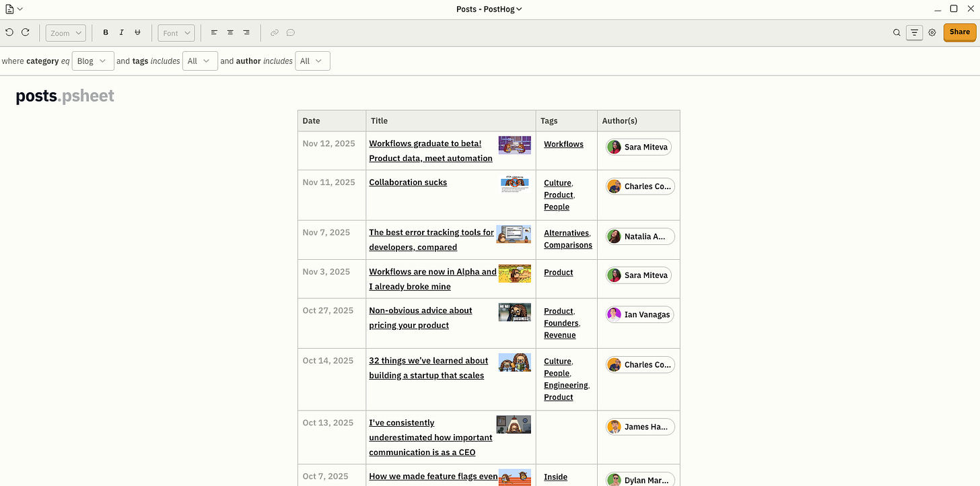Open Collaboration sucks post

(408, 182)
